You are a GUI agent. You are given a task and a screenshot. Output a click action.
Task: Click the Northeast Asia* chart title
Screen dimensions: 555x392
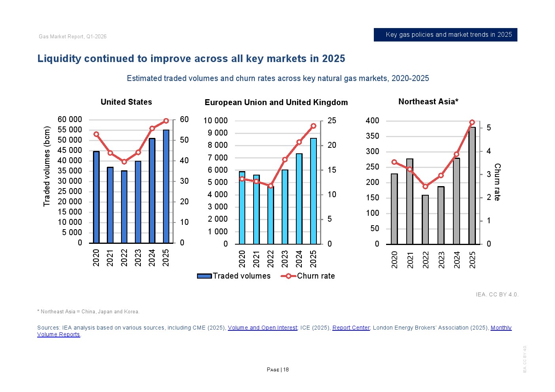pyautogui.click(x=428, y=102)
